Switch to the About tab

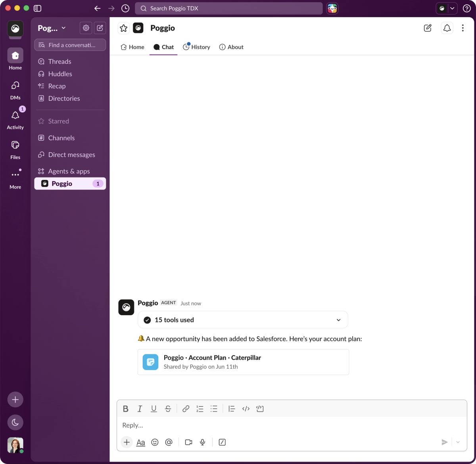(x=231, y=47)
